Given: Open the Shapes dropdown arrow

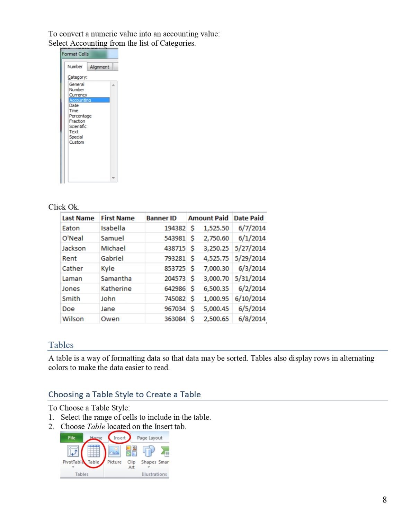Looking at the screenshot, I should pos(149,467).
